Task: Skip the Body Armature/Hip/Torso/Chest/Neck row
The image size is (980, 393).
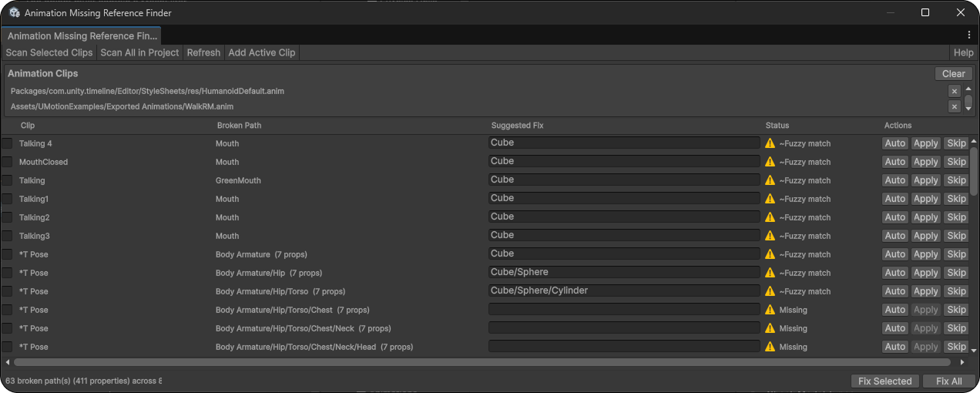Action: 956,328
